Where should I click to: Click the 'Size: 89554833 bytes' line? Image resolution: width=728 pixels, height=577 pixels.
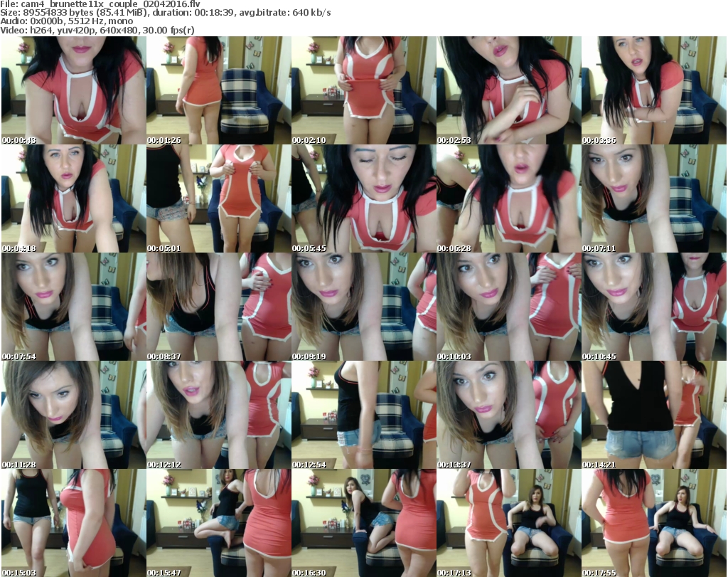[165, 13]
